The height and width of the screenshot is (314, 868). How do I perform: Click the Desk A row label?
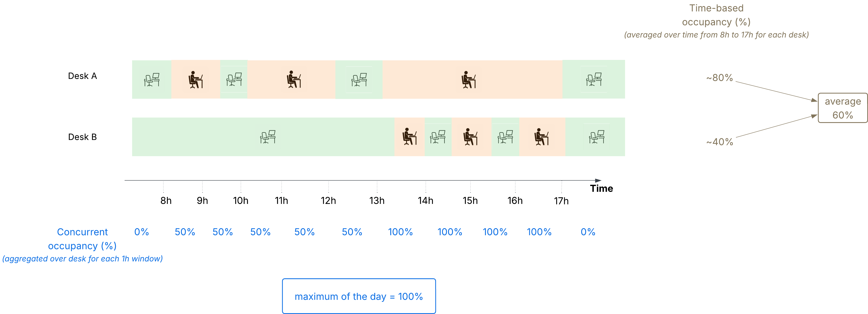tap(83, 76)
